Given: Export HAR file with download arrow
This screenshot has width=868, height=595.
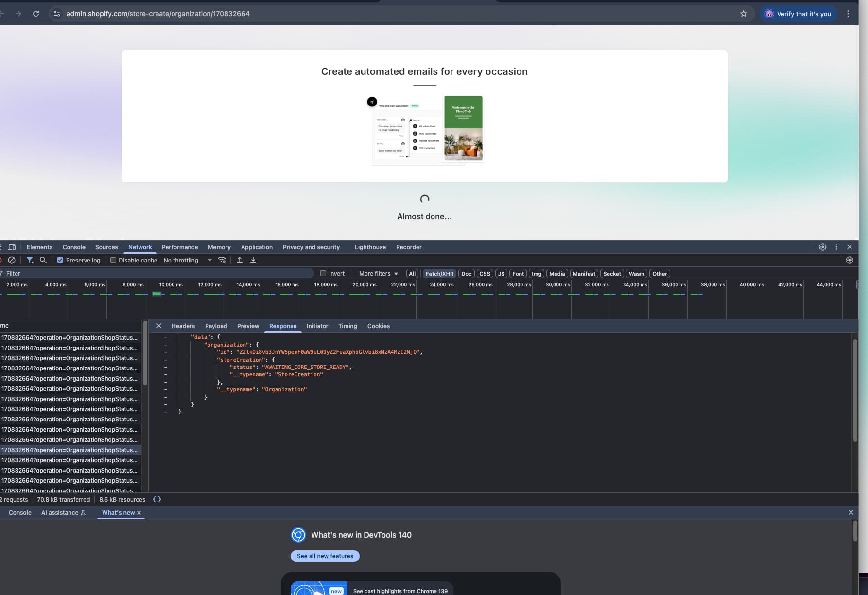Looking at the screenshot, I should tap(253, 260).
